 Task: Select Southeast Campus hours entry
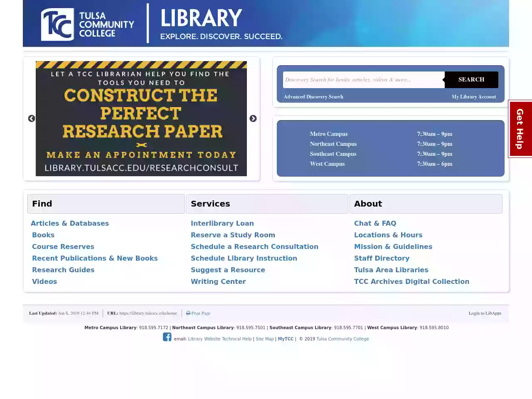[x=333, y=154]
